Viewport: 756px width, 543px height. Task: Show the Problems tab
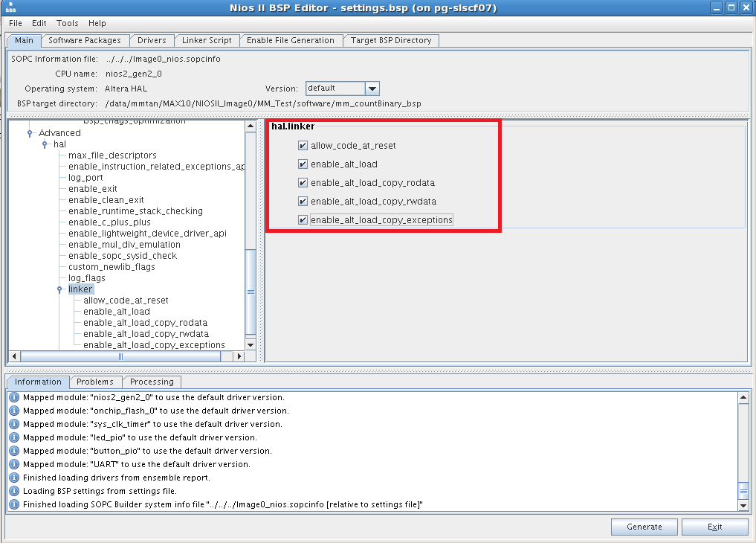pos(95,382)
